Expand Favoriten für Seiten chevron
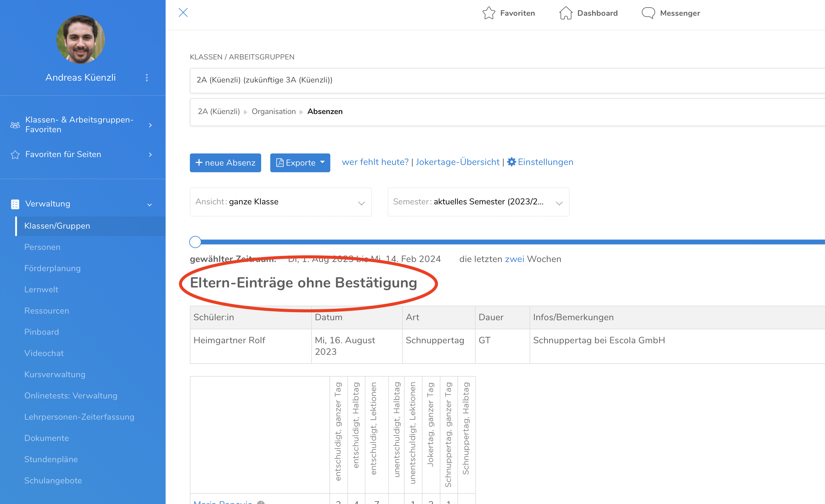 click(x=150, y=154)
